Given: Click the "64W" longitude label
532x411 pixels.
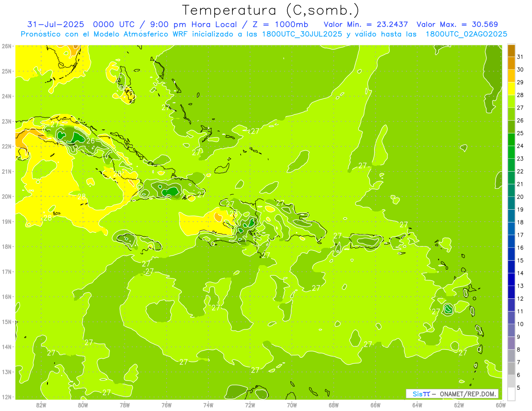Looking at the screenshot, I should 417,405.
